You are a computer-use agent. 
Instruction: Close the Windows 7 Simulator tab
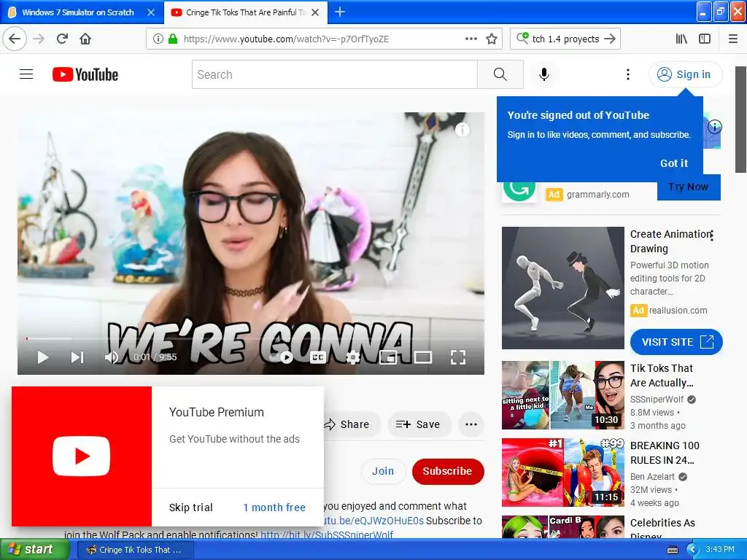pos(150,12)
